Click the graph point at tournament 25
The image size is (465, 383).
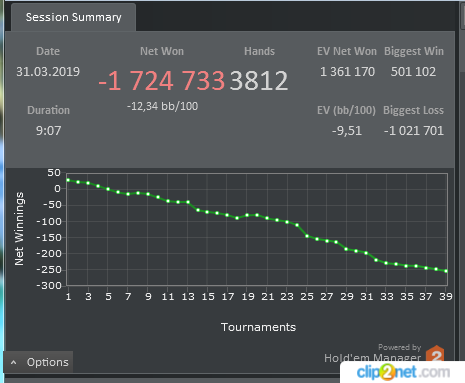[307, 236]
